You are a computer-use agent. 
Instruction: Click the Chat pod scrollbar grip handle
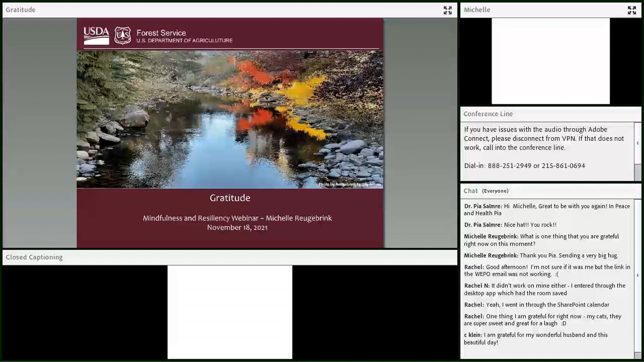638,275
